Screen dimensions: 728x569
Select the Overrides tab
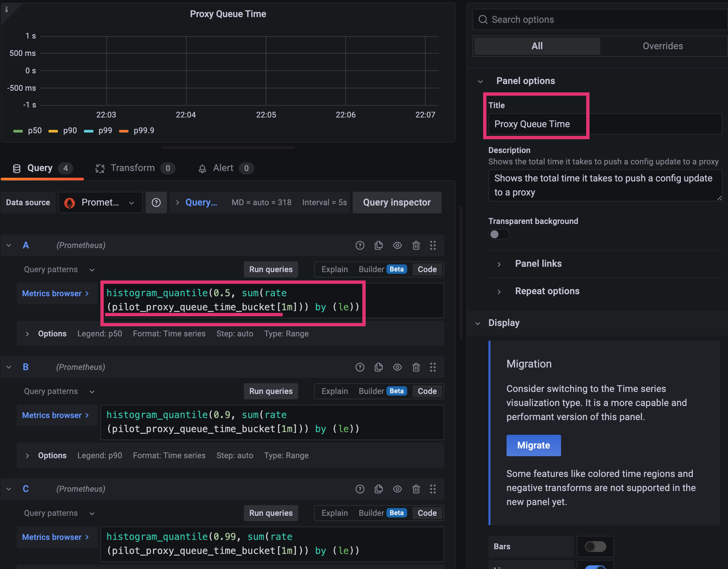(663, 46)
